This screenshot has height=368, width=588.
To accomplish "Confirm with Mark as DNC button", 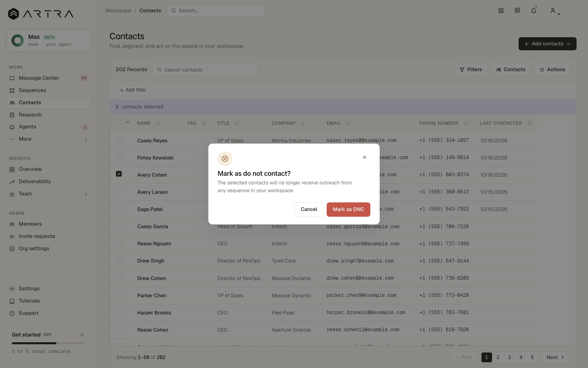I will (348, 209).
